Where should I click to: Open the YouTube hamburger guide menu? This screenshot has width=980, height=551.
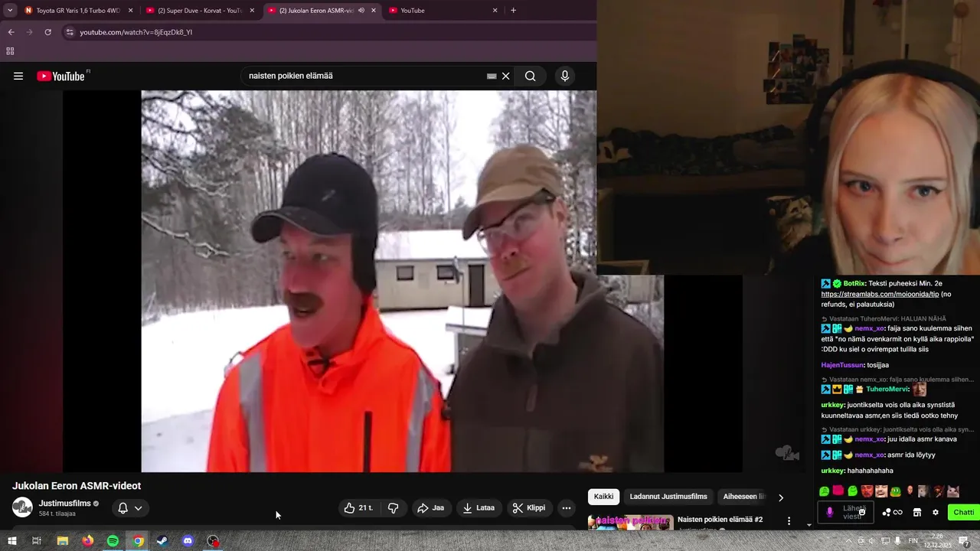[18, 76]
